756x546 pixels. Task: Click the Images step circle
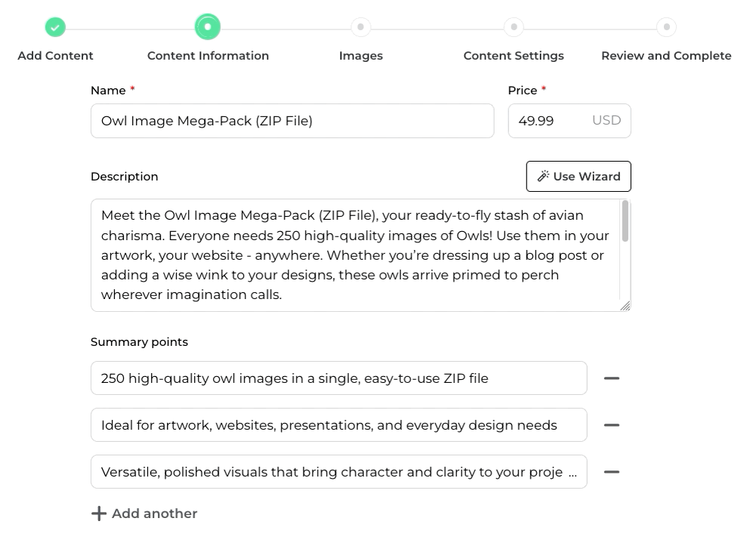click(x=361, y=27)
